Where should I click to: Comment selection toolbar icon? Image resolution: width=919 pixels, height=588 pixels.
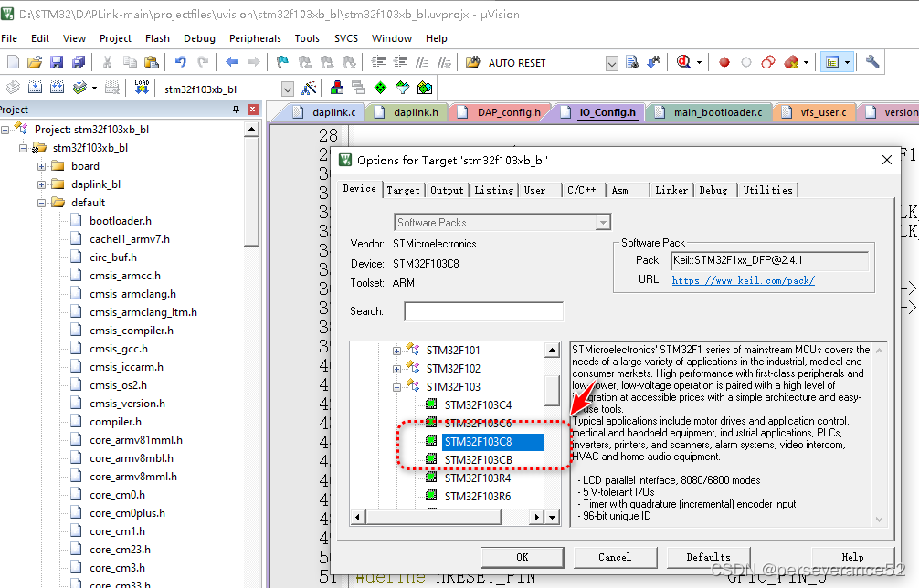click(422, 62)
